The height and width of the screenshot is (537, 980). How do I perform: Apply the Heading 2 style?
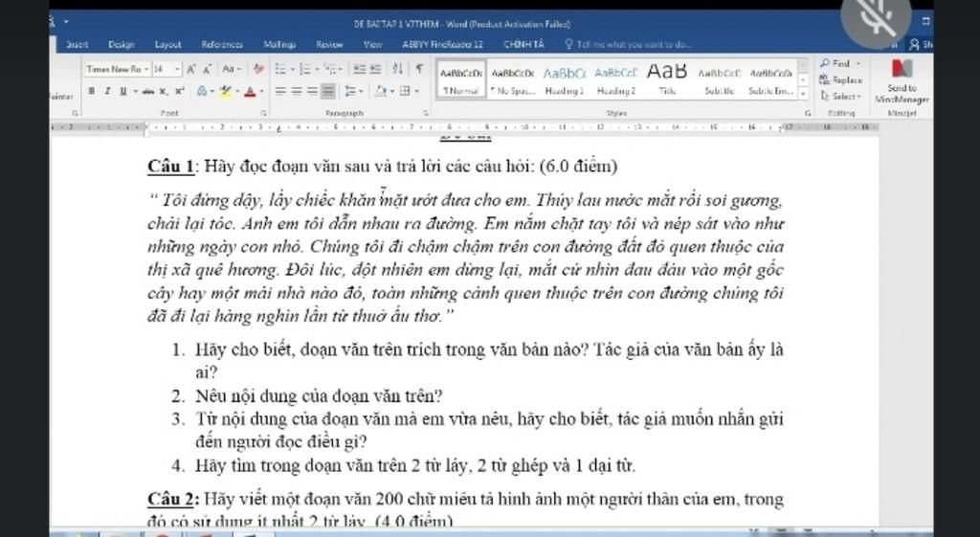(x=616, y=80)
